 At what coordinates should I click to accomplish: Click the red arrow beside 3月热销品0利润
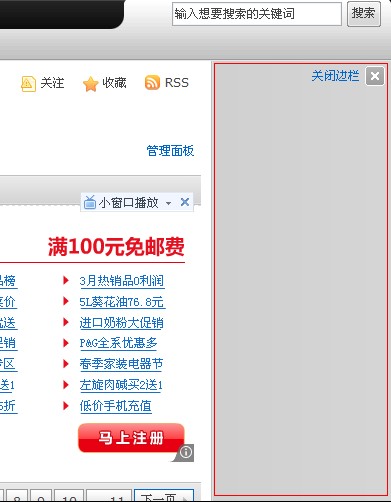pos(66,280)
